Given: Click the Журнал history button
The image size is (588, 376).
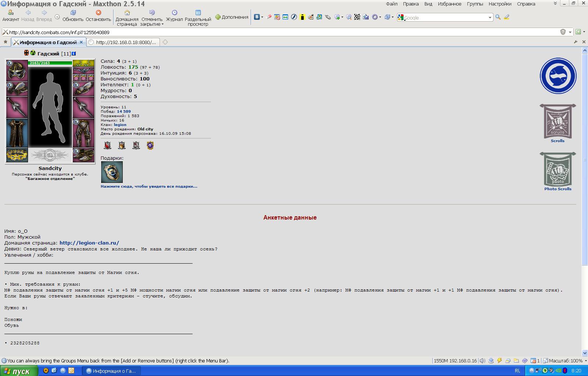Looking at the screenshot, I should (x=174, y=16).
